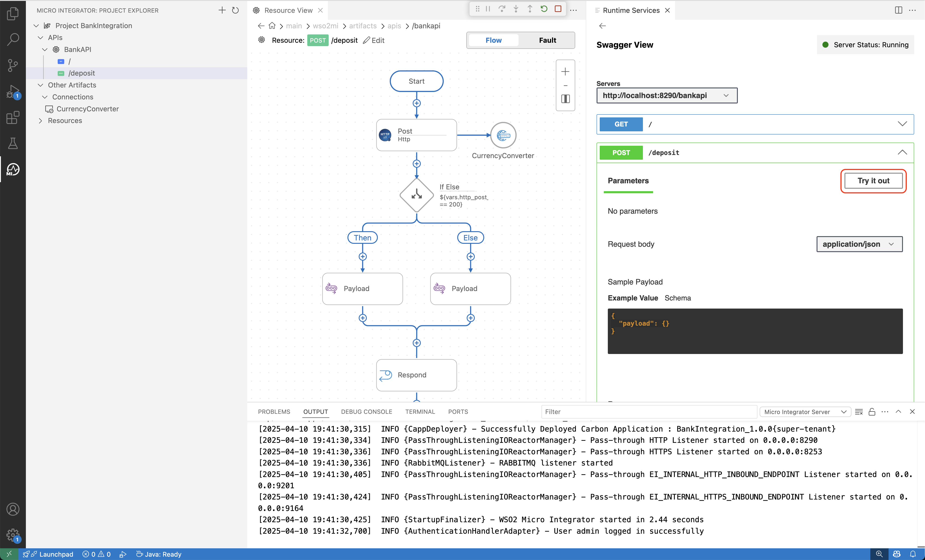
Task: Collapse the POST /deposit operation
Action: [902, 152]
